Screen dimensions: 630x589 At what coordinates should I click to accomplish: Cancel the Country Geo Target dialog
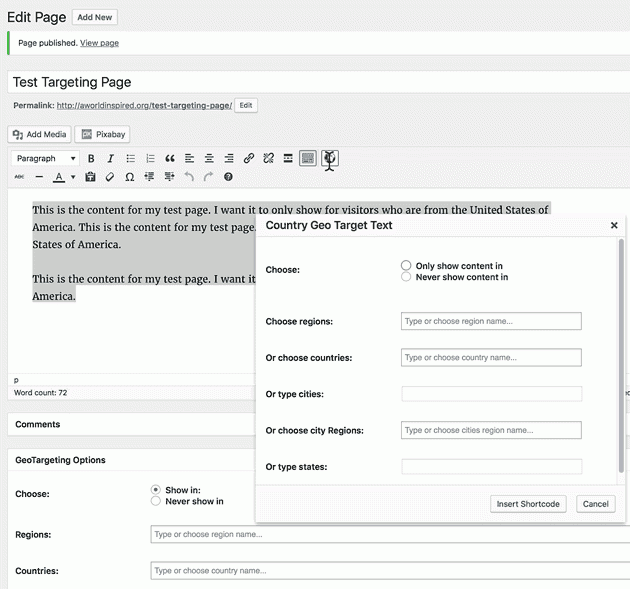point(595,504)
